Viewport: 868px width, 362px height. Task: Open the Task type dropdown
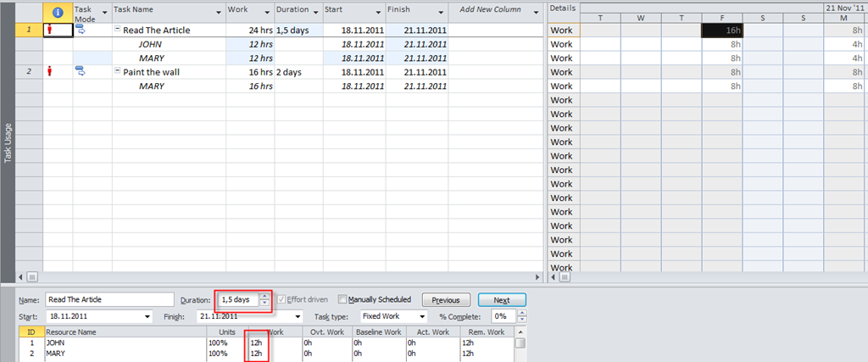coord(421,316)
